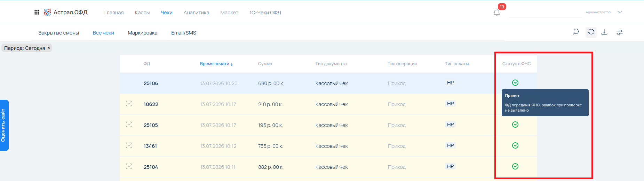The width and height of the screenshot is (644, 181).
Task: Click the accepted status icon for 25106
Action: (515, 83)
